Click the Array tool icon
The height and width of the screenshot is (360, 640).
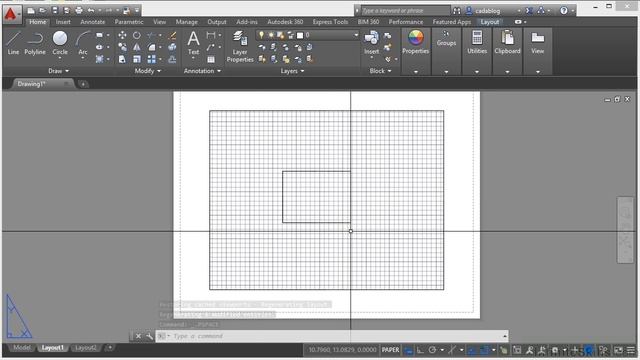coord(151,59)
